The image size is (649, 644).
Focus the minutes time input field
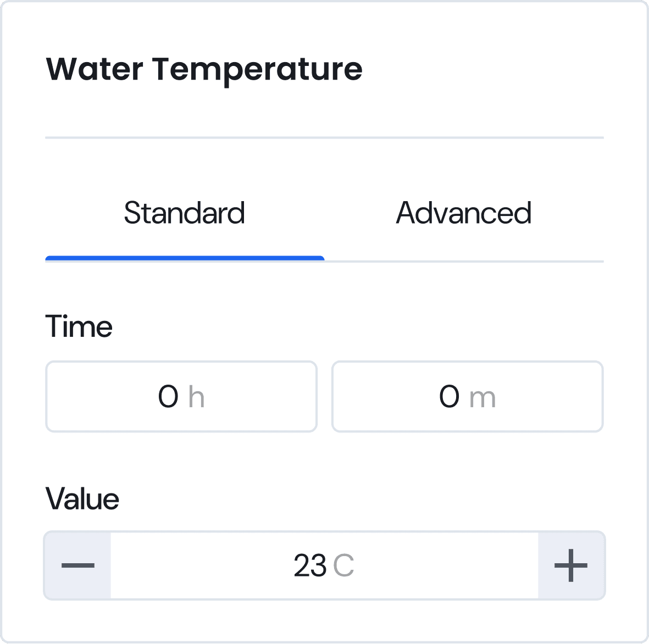click(x=467, y=396)
